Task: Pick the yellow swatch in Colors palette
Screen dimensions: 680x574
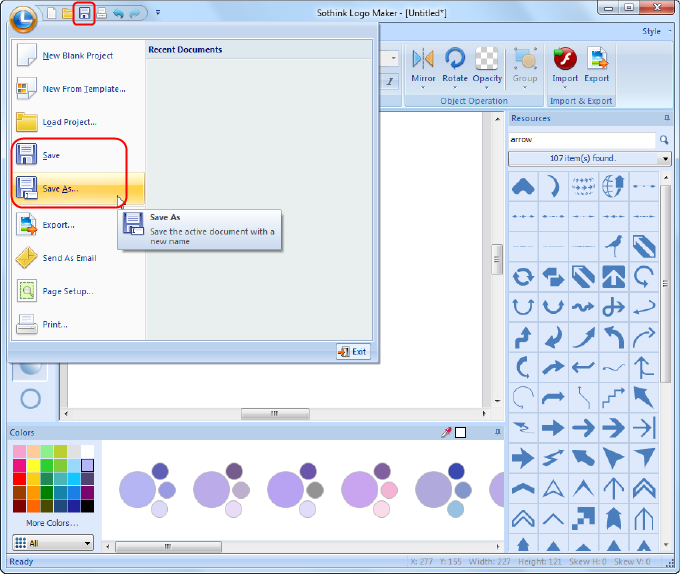Action: (33, 466)
